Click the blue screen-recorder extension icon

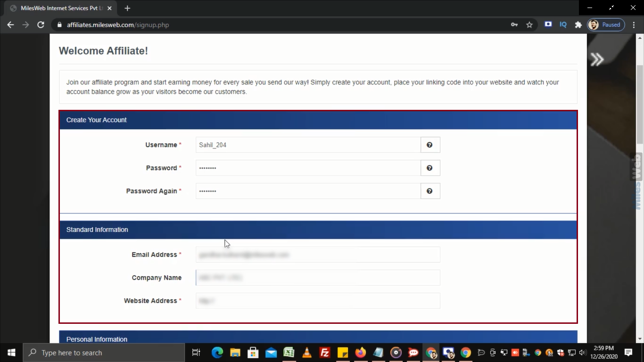tap(548, 25)
